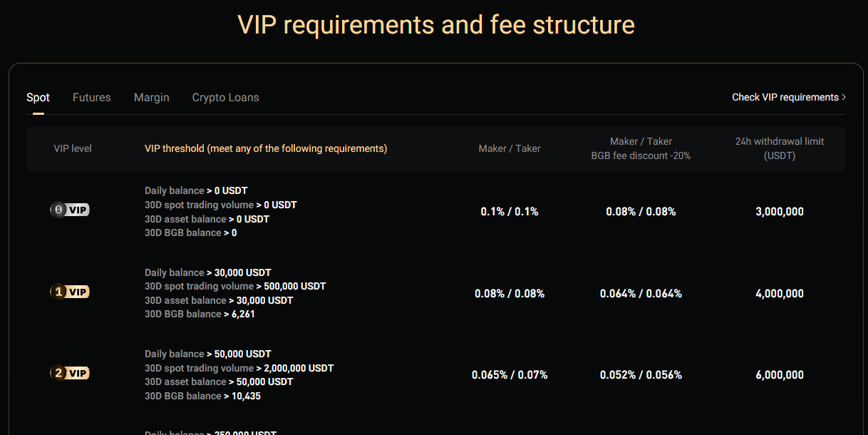Click the 3,000,000 withdrawal limit value
This screenshot has width=868, height=435.
[780, 212]
